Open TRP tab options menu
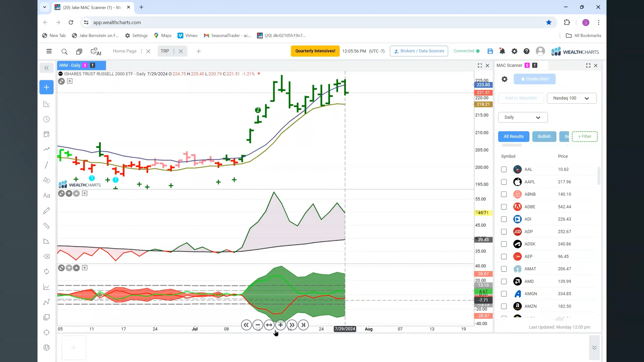Screen dimensions: 644x362 tap(174, 51)
